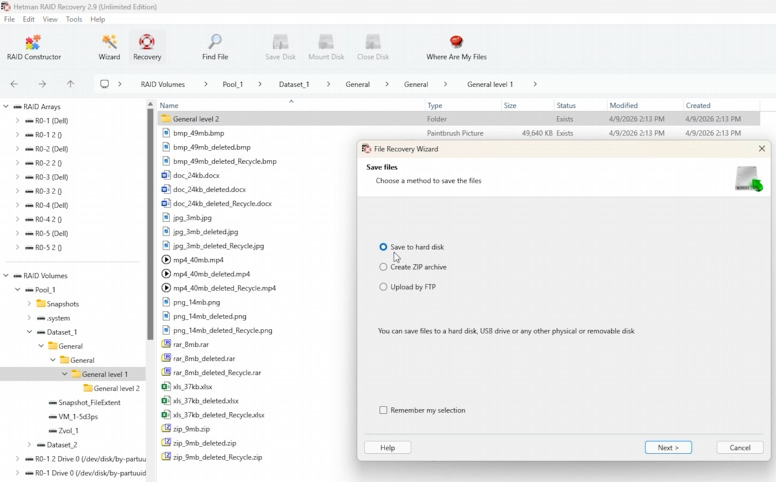Open Find File magnifier tool

coord(215,48)
